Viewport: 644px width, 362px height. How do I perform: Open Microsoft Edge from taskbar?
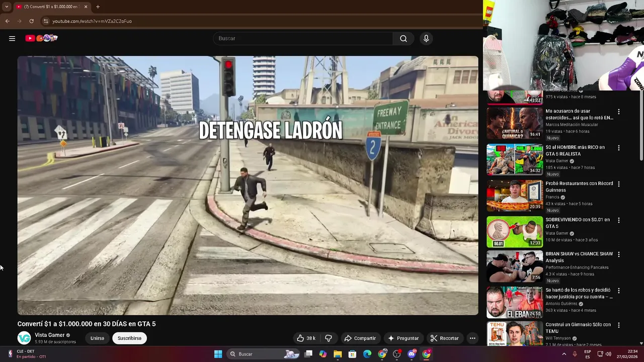click(367, 354)
